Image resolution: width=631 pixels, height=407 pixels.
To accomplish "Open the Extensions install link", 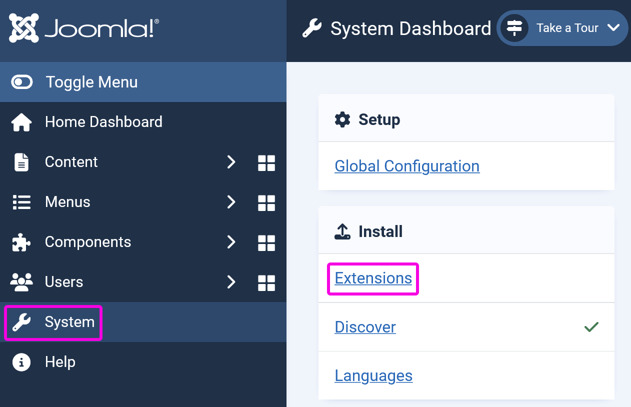I will point(373,278).
